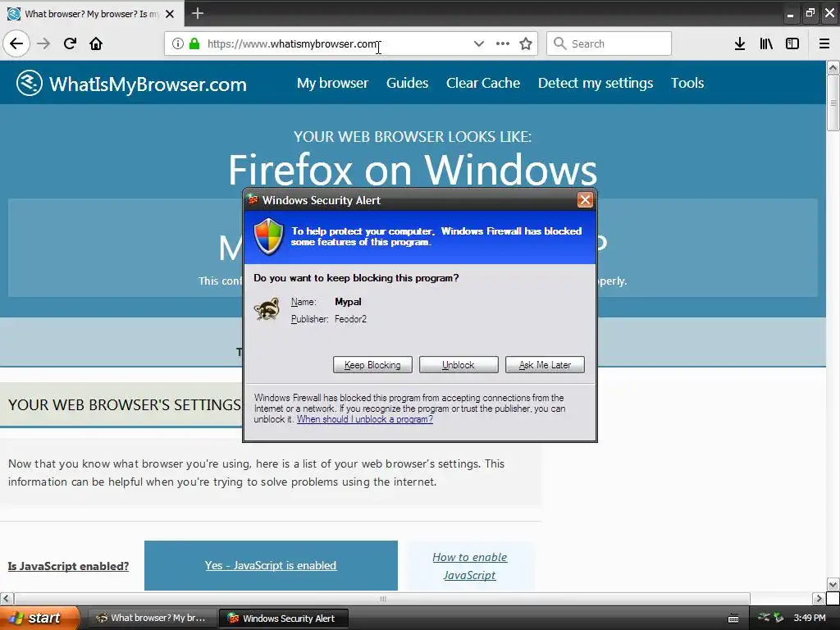Click the horizontal scrollbar thumb
840x630 pixels.
tap(382, 598)
